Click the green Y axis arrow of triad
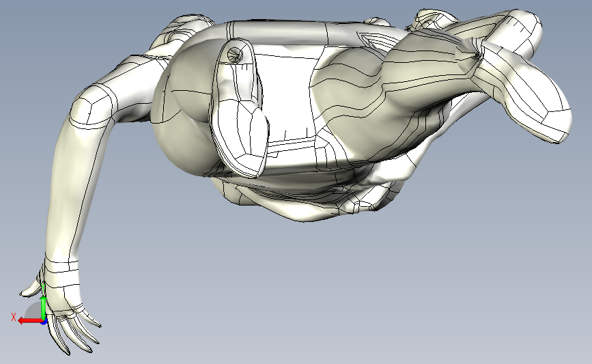The image size is (592, 364). pos(43,307)
